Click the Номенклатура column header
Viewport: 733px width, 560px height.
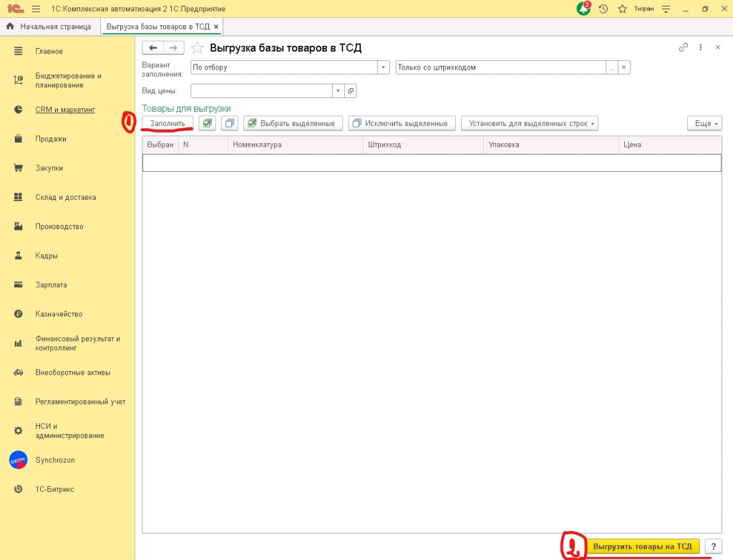(x=257, y=145)
